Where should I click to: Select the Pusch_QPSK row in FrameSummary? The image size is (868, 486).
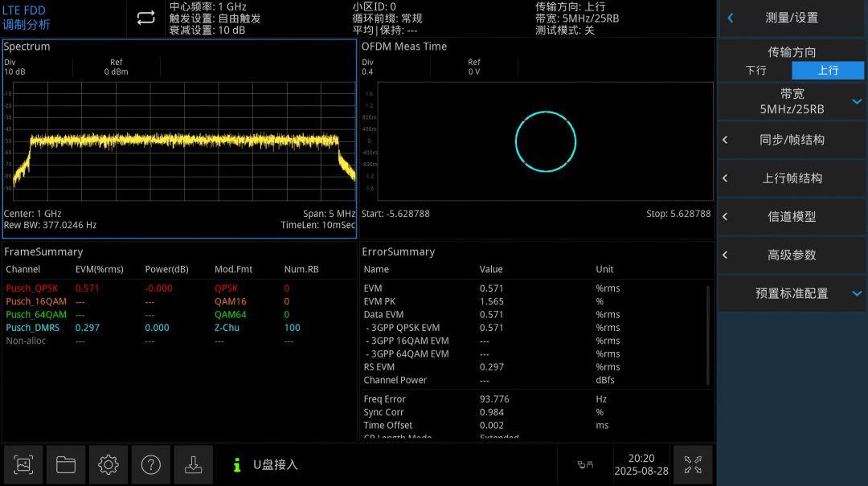click(178, 288)
